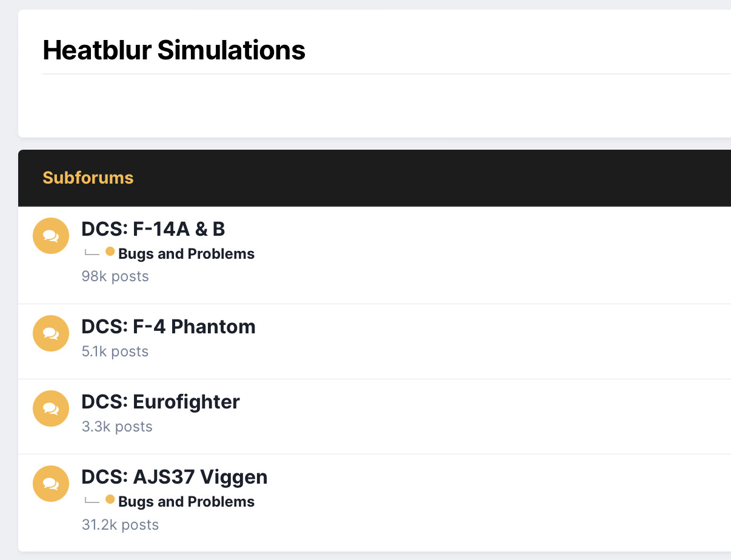This screenshot has width=731, height=560.
Task: Open Bugs and Problems under F-14A & B
Action: pos(186,254)
